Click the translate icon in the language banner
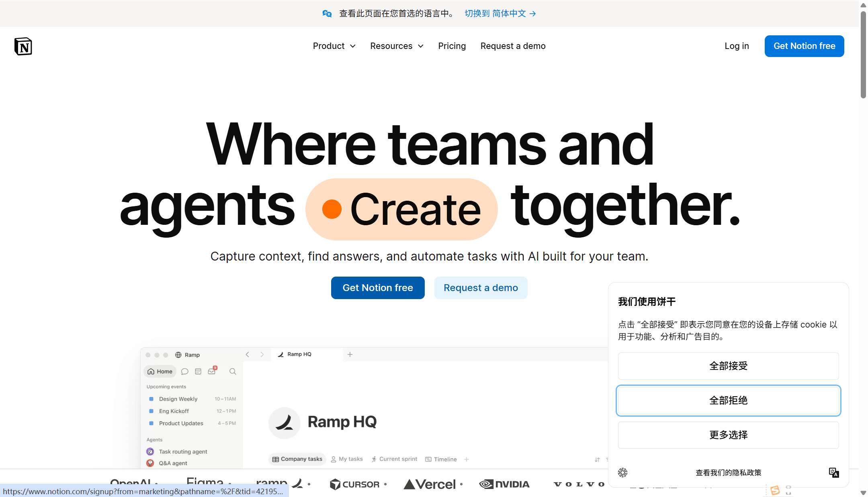 (x=327, y=14)
